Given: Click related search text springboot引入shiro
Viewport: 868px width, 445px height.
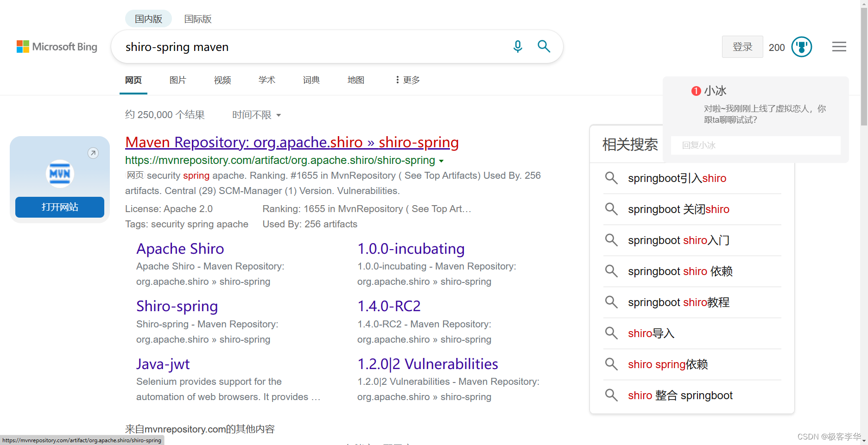Looking at the screenshot, I should (x=677, y=178).
